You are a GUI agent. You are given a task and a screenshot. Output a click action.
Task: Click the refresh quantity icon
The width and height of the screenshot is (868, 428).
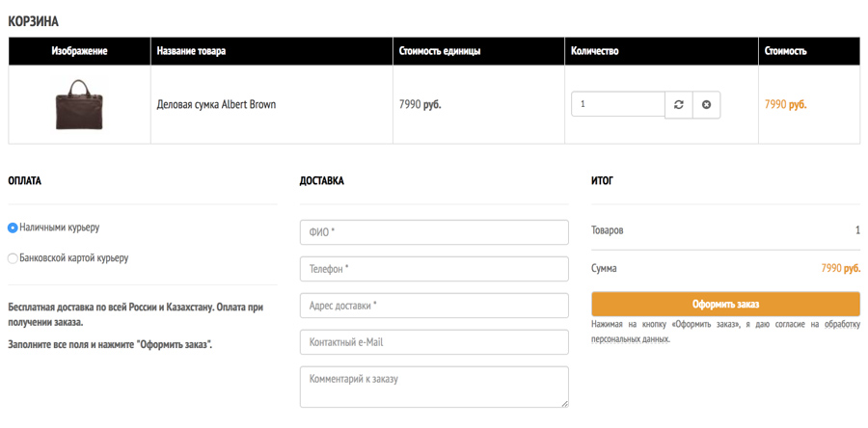(679, 104)
